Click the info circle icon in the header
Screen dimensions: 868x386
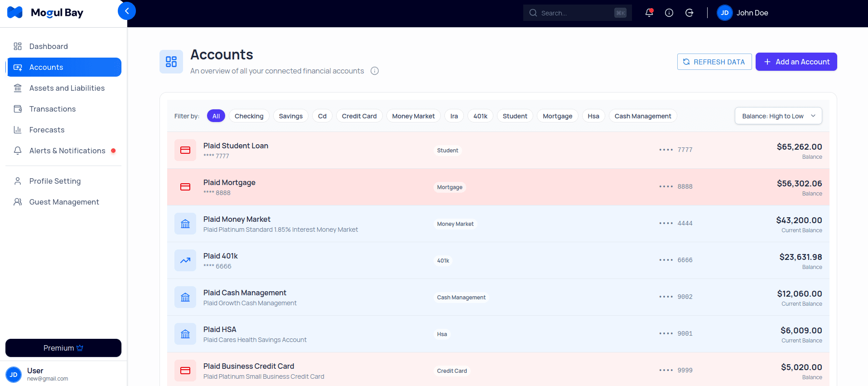tap(669, 13)
